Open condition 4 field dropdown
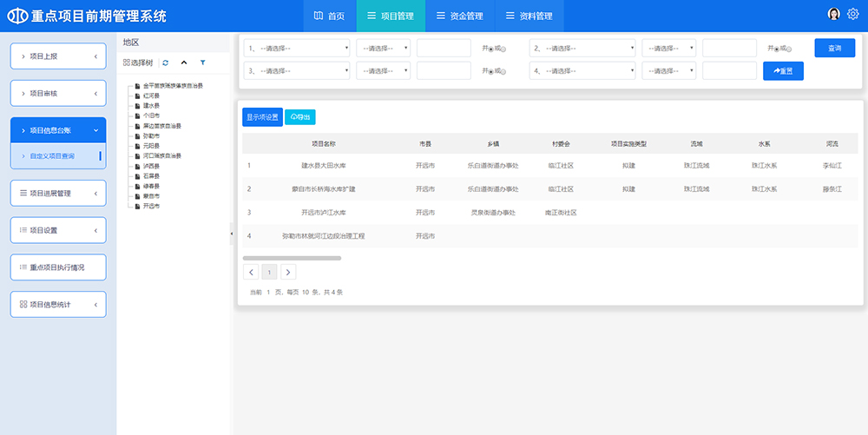Image resolution: width=868 pixels, height=435 pixels. coord(582,70)
